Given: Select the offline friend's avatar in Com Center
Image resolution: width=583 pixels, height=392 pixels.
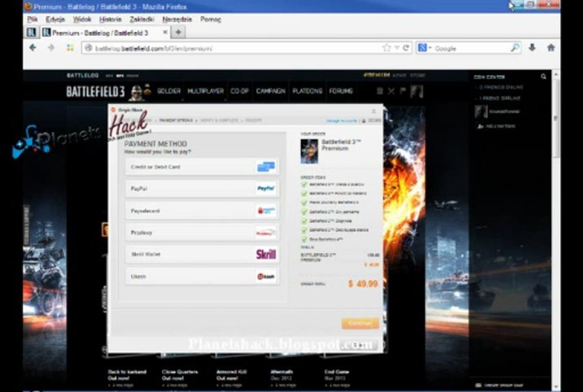Looking at the screenshot, I should coord(481,112).
